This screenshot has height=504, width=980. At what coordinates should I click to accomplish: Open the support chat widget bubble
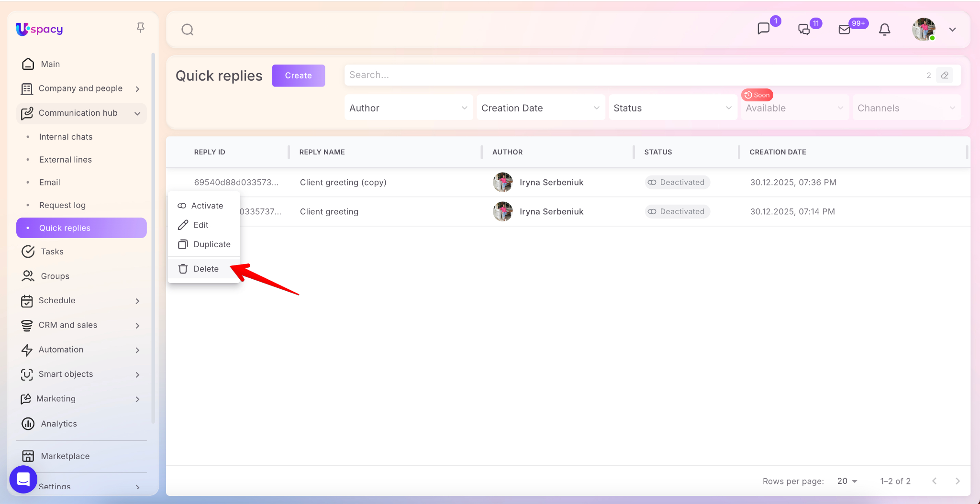pos(23,479)
